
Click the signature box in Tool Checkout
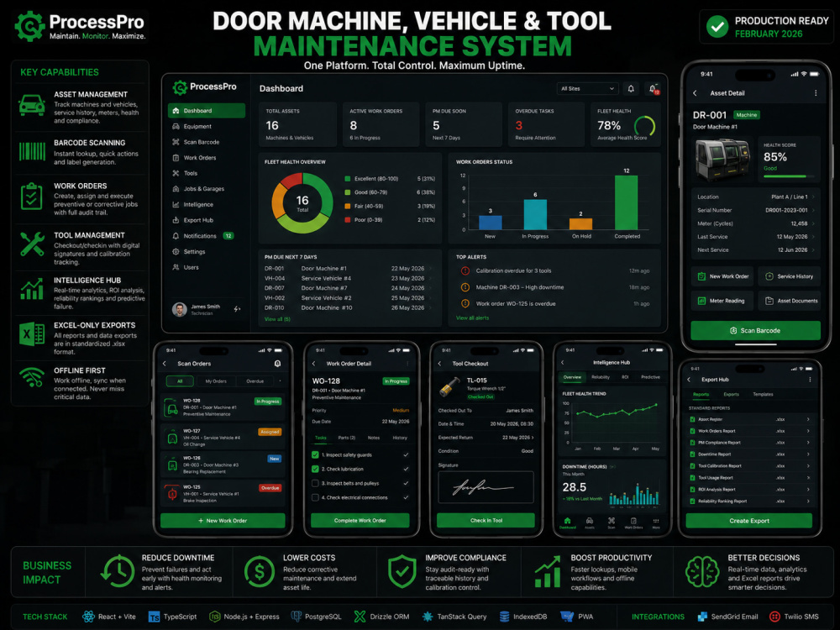click(x=486, y=487)
